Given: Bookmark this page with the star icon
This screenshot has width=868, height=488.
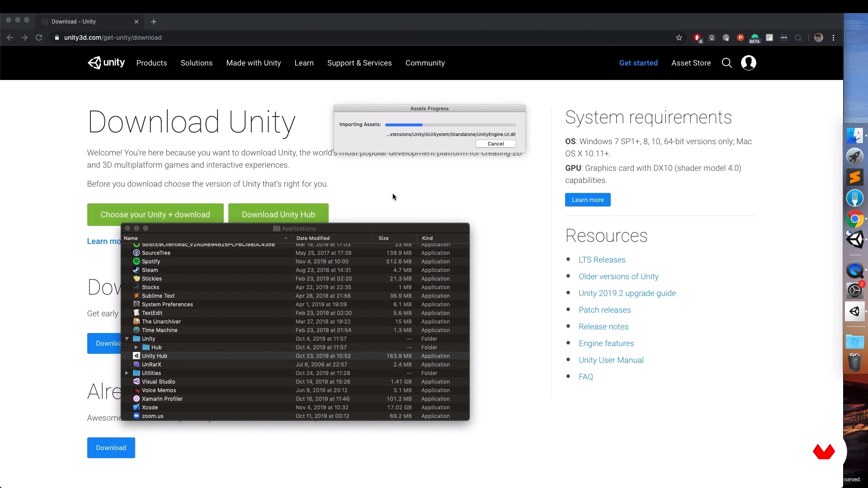Looking at the screenshot, I should [x=679, y=38].
